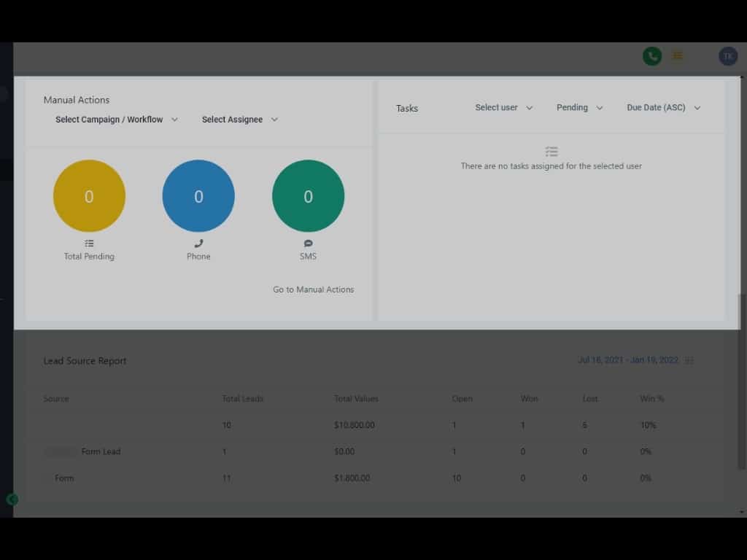747x560 pixels.
Task: Click the yellow Total Pending circle
Action: (x=89, y=196)
